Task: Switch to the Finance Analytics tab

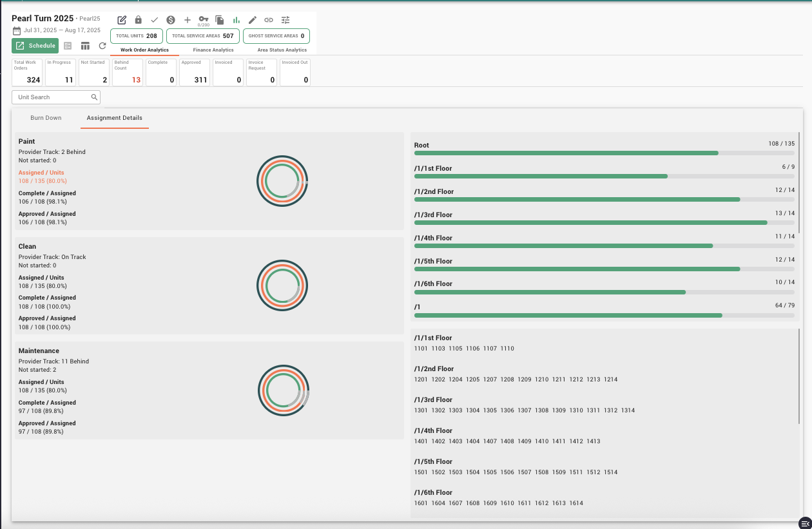Action: (x=213, y=50)
